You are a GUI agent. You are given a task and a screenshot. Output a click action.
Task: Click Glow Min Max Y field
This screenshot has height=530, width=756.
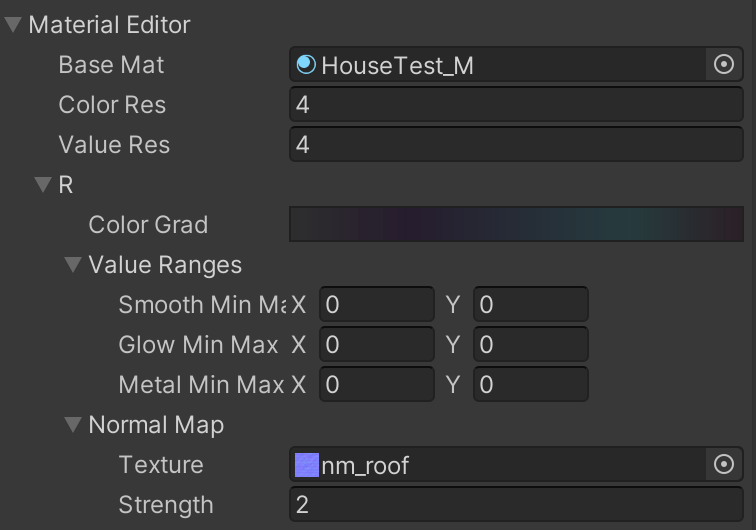pyautogui.click(x=530, y=345)
